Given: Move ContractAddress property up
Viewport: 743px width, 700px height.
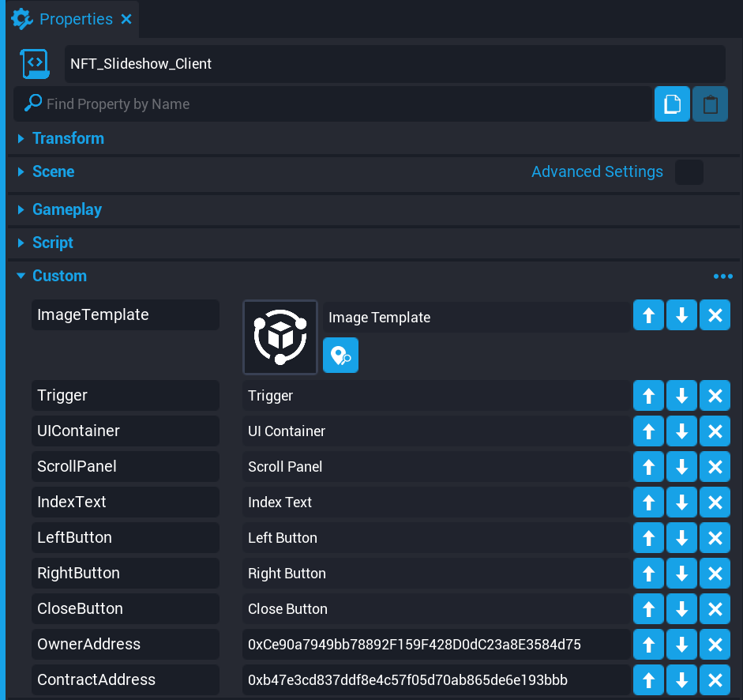Looking at the screenshot, I should click(x=649, y=679).
